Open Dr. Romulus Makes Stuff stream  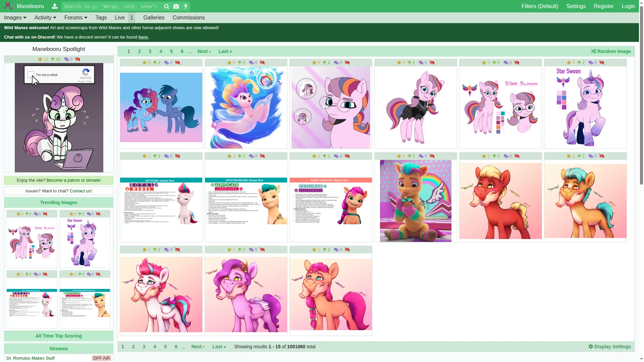(31, 358)
